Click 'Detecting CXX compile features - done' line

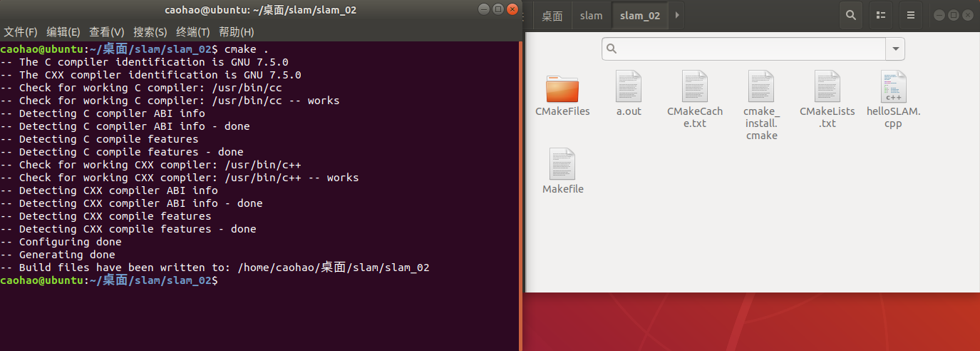(x=128, y=229)
